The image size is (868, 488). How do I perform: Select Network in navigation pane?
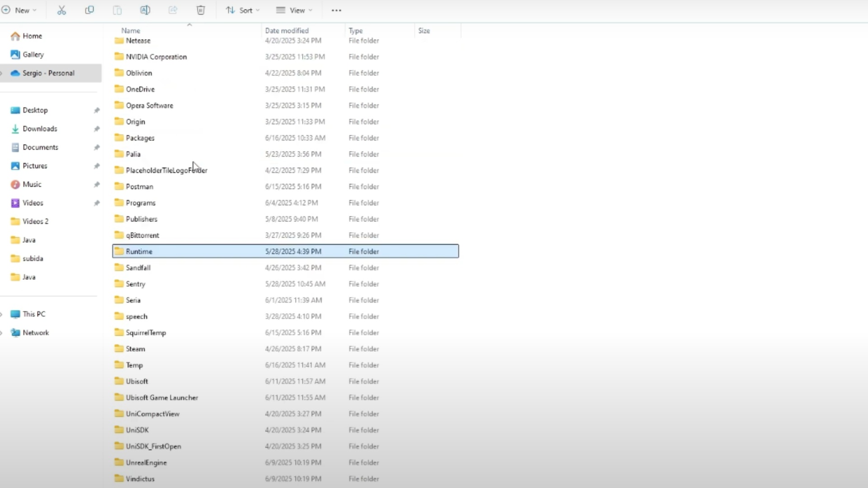[x=36, y=333]
